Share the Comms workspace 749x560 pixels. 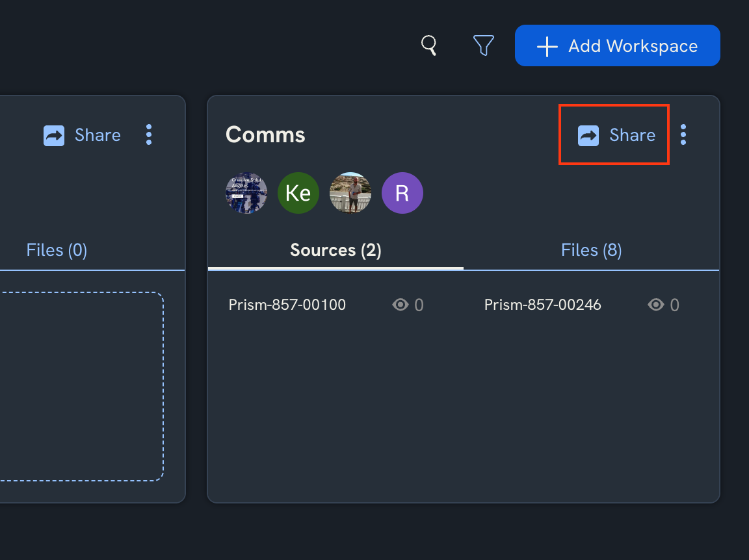click(x=614, y=134)
